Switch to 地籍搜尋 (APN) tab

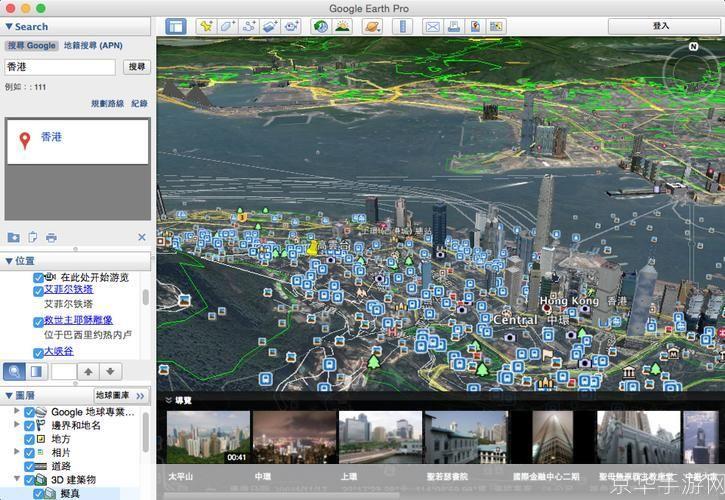[x=93, y=45]
